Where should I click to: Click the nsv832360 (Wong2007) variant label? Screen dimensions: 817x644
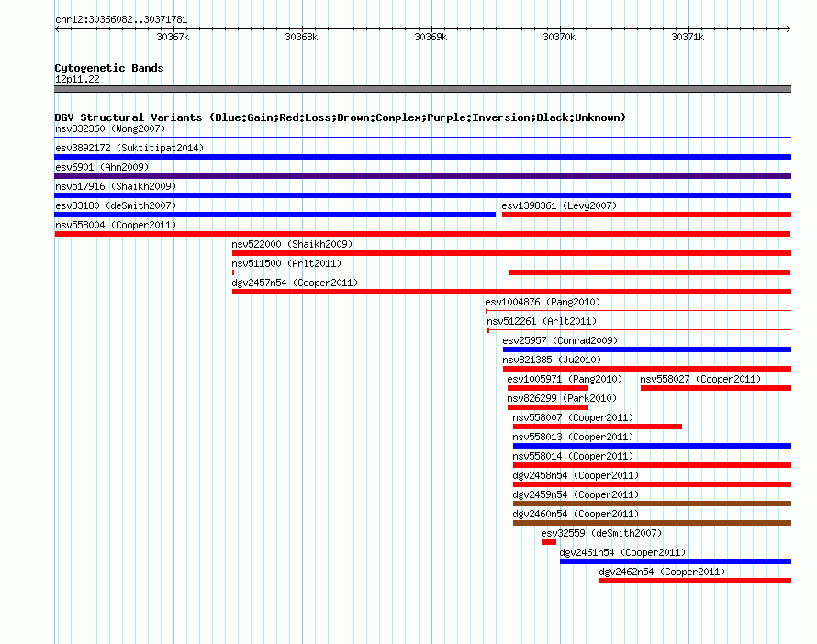point(110,128)
